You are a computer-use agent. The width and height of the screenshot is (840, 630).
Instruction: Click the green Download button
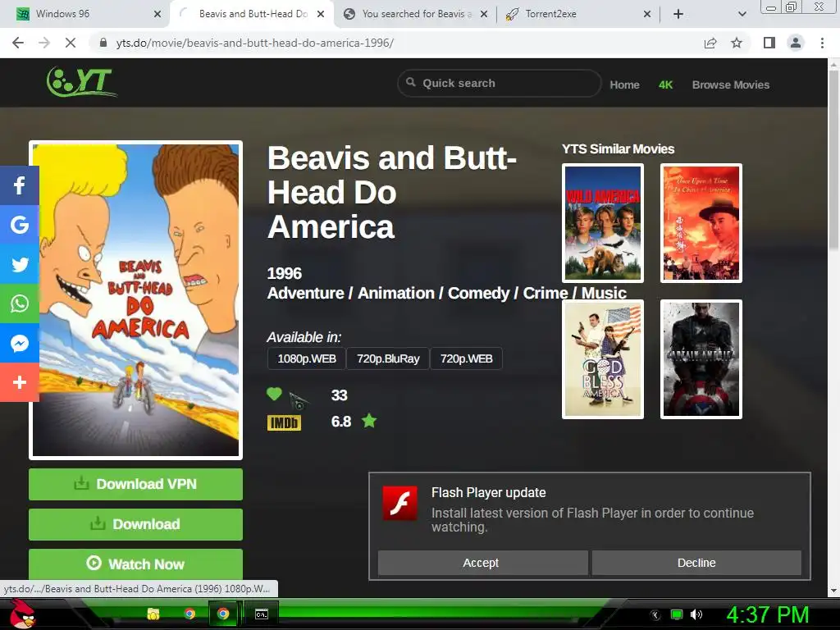coord(135,524)
